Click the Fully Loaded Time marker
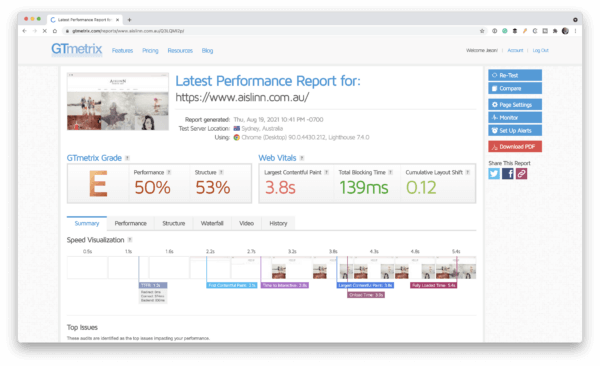The image size is (600, 366). [x=434, y=285]
